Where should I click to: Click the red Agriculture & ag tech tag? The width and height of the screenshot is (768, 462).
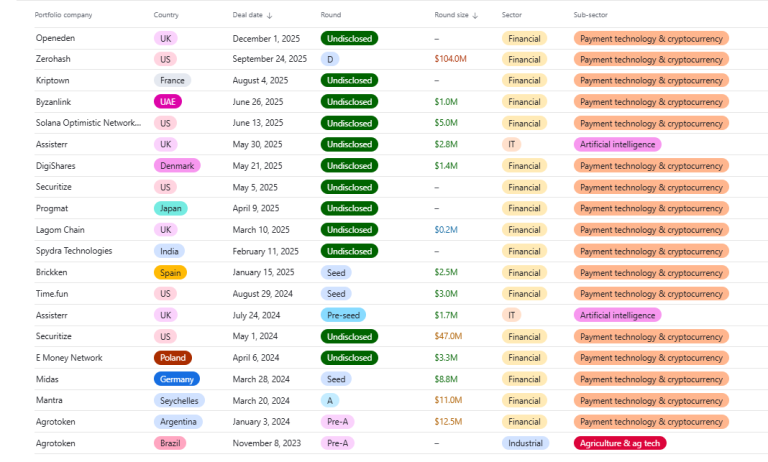tap(620, 443)
